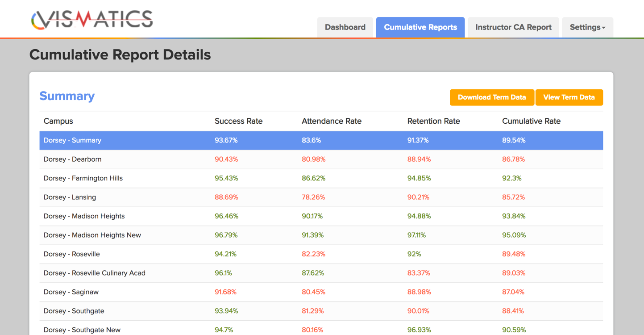The width and height of the screenshot is (644, 335).
Task: Click the View Term Data button
Action: click(569, 97)
